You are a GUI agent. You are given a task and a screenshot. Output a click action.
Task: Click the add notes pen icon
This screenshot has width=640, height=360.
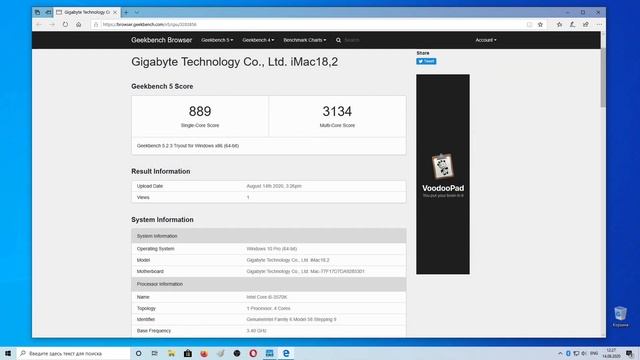(x=572, y=24)
